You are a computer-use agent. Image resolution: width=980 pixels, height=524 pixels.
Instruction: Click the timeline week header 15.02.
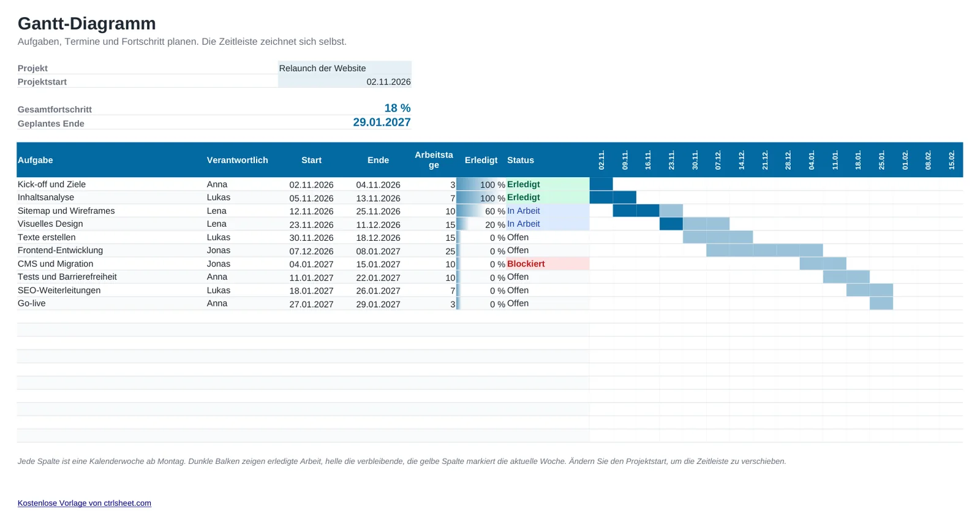pyautogui.click(x=952, y=160)
